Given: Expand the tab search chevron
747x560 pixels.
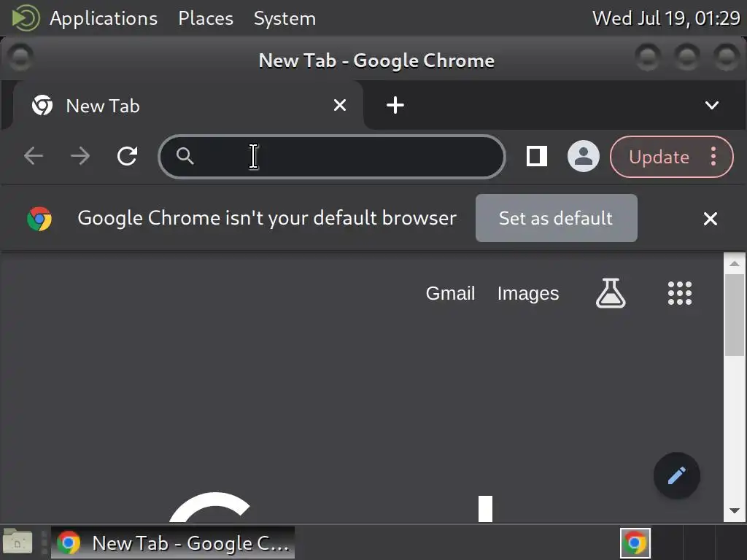Looking at the screenshot, I should tap(712, 105).
